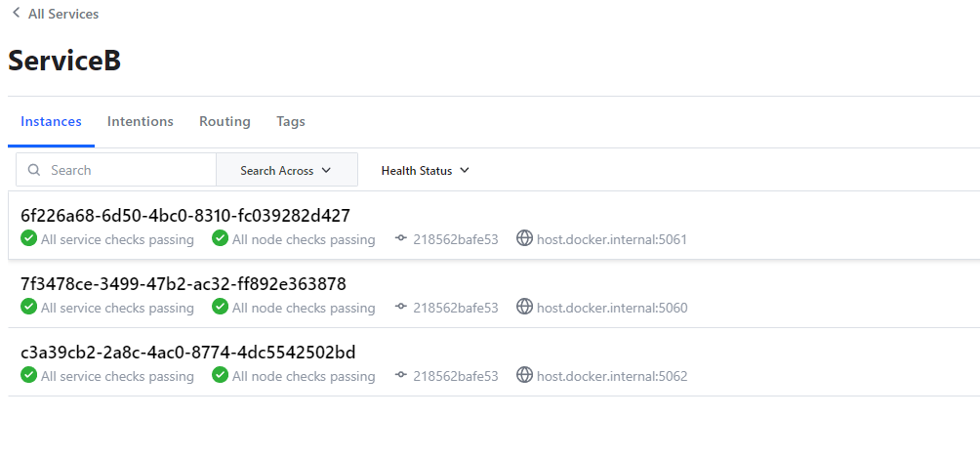Click globe icon next to host.docker.internal:5062

[x=524, y=375]
